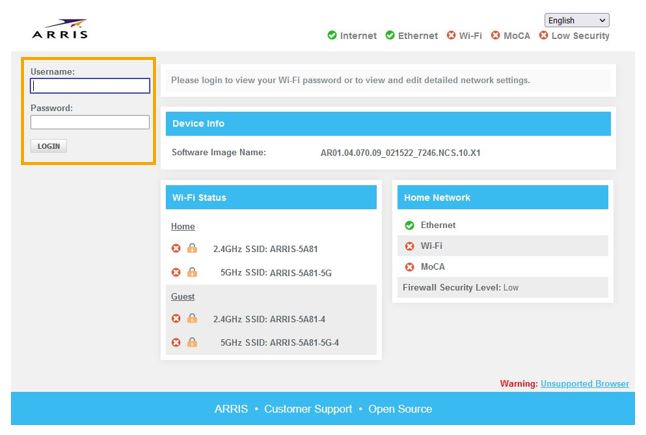646x435 pixels.
Task: Click the Password: label
Action: 51,108
